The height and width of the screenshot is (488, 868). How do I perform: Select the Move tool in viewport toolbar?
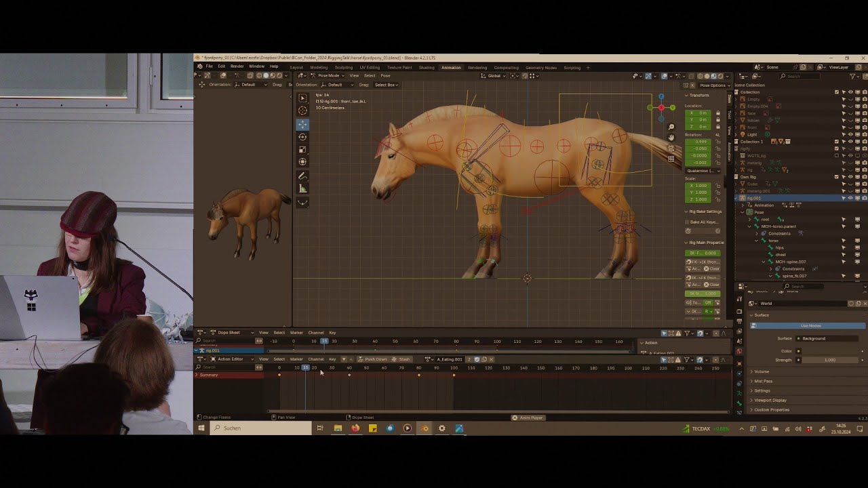302,124
